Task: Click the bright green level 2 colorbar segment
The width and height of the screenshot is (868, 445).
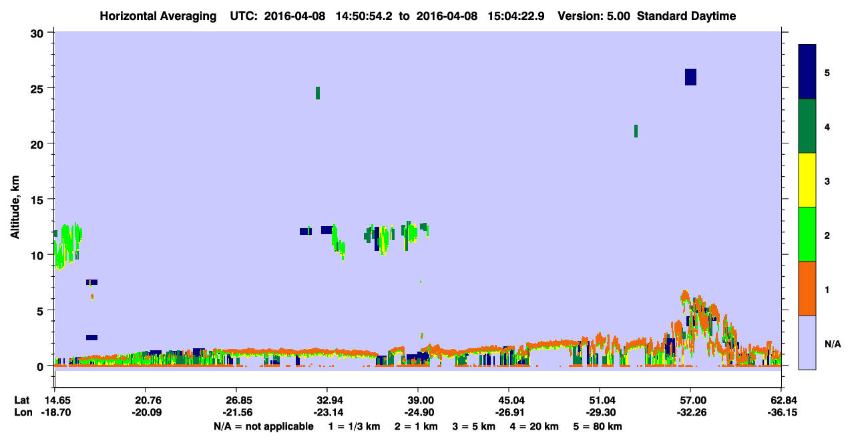Action: (807, 234)
